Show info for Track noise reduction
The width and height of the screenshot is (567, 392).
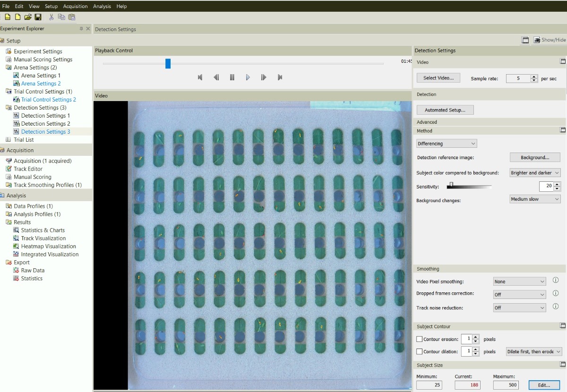556,307
